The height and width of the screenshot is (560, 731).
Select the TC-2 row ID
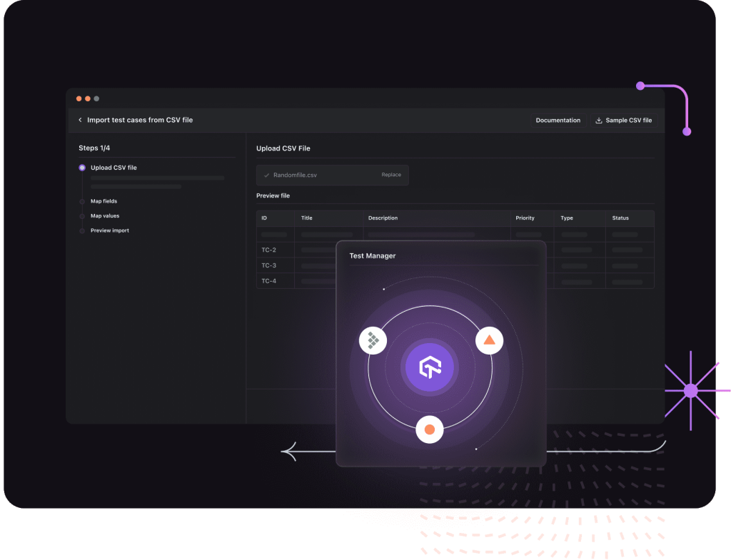point(268,250)
